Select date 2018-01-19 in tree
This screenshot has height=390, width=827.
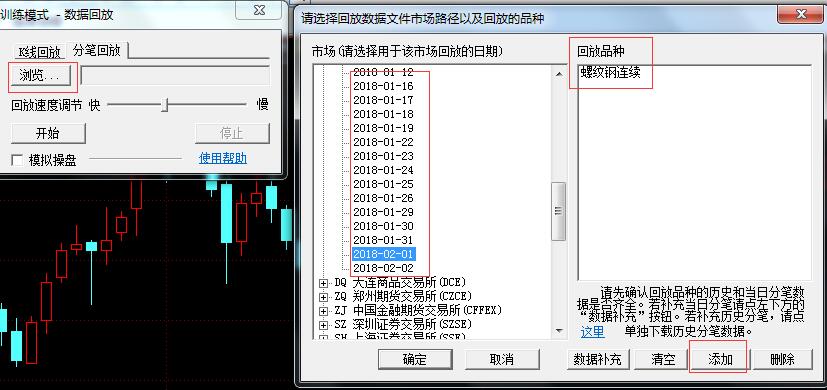click(x=383, y=128)
